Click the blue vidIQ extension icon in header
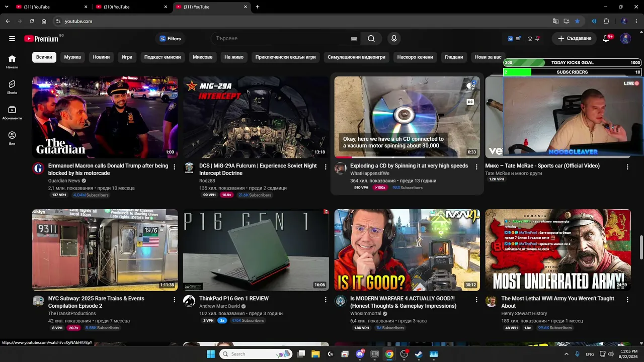This screenshot has height=362, width=644. coord(510,39)
